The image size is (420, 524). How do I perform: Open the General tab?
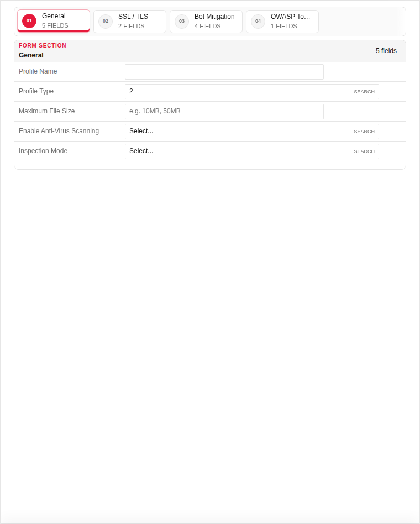pos(54,20)
